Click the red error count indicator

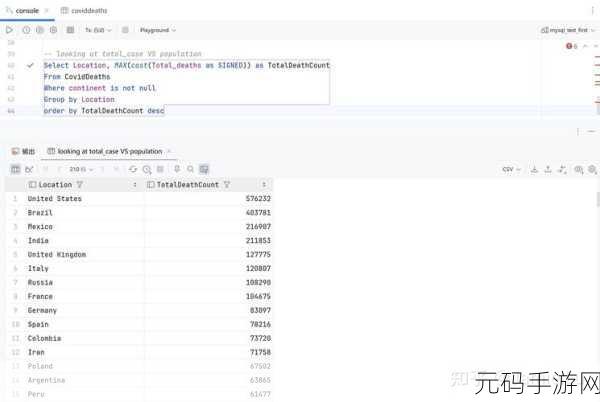point(572,46)
